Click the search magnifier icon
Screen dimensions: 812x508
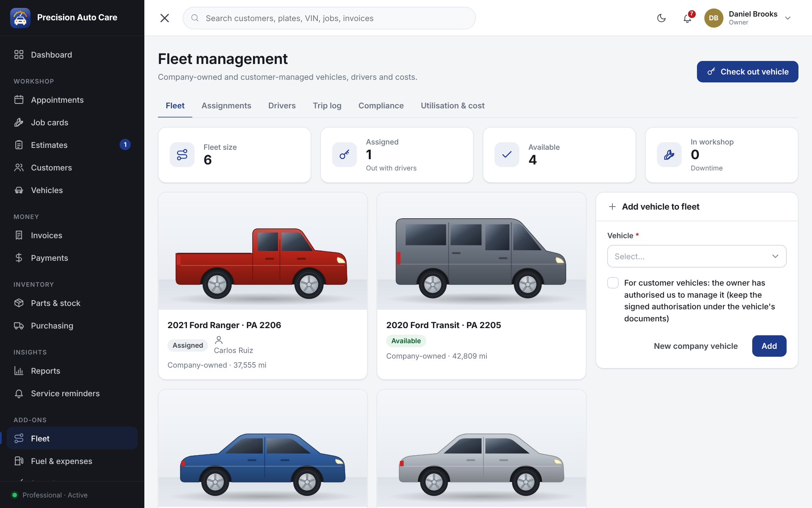pyautogui.click(x=195, y=18)
